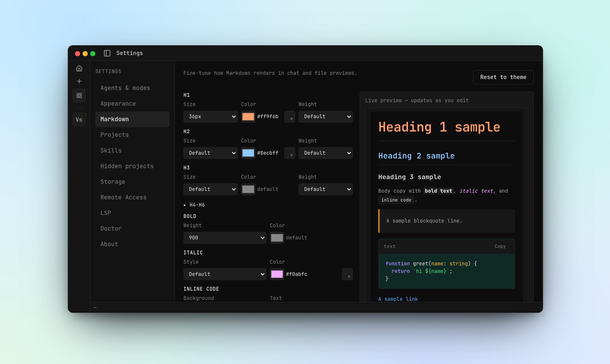This screenshot has height=364, width=610.
Task: Open Appearance settings
Action: pyautogui.click(x=132, y=104)
